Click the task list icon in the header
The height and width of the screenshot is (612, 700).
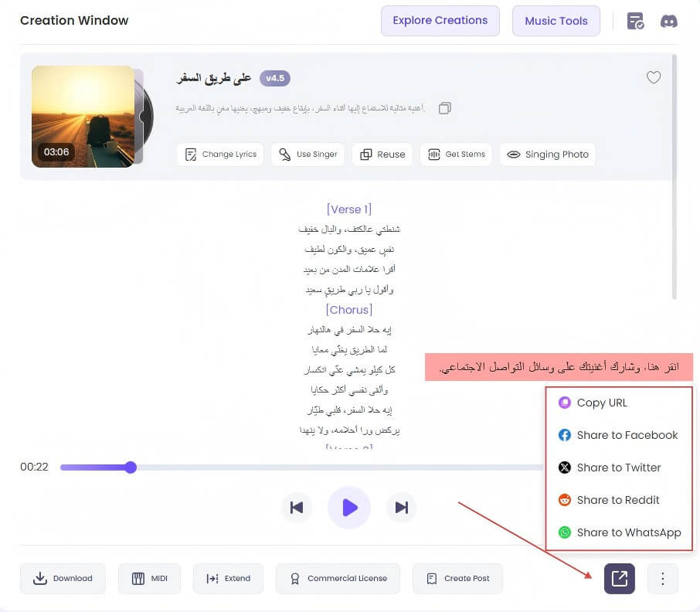tap(635, 21)
